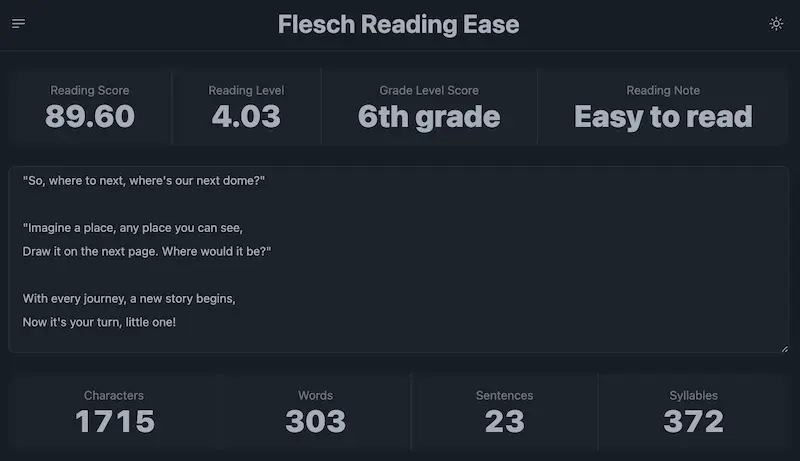Click the "Draw it on the next page" line
Viewport: 800px width, 461px height.
click(147, 251)
